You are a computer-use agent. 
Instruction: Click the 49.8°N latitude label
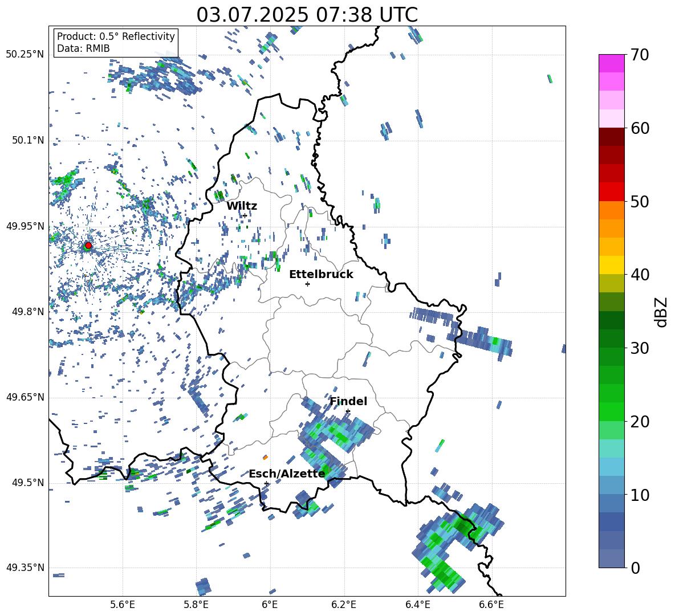[27, 312]
